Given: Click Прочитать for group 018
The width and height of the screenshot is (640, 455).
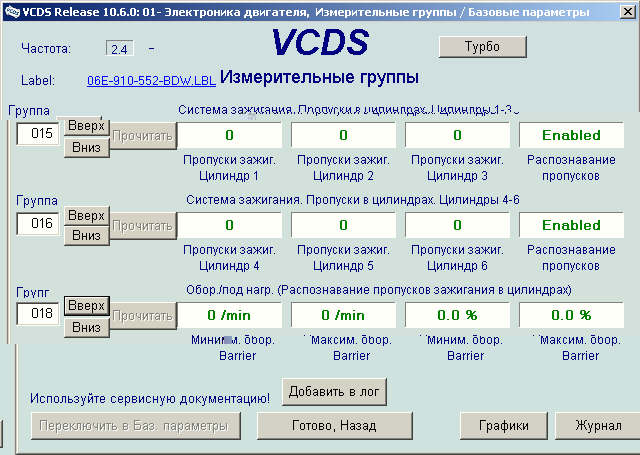Looking at the screenshot, I should (x=143, y=316).
